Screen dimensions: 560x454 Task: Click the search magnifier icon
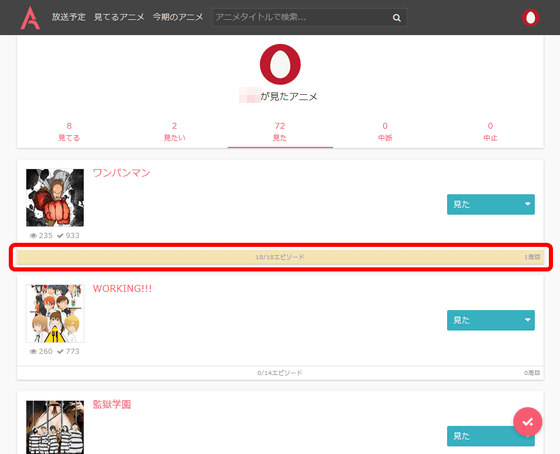[x=396, y=18]
